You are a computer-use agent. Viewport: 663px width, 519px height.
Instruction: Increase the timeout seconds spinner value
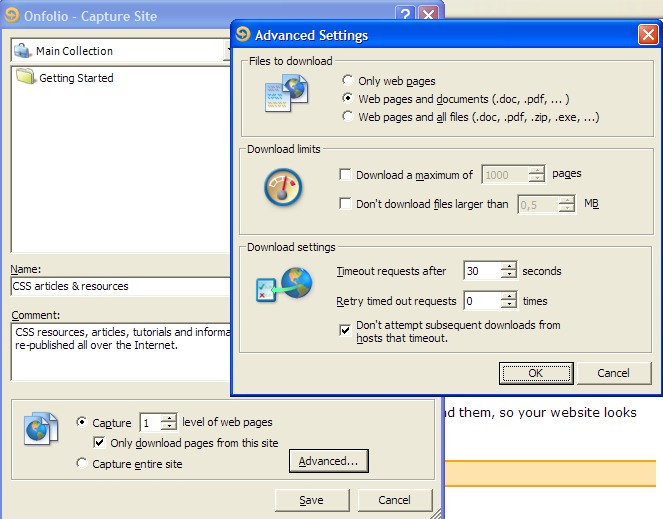(x=508, y=266)
